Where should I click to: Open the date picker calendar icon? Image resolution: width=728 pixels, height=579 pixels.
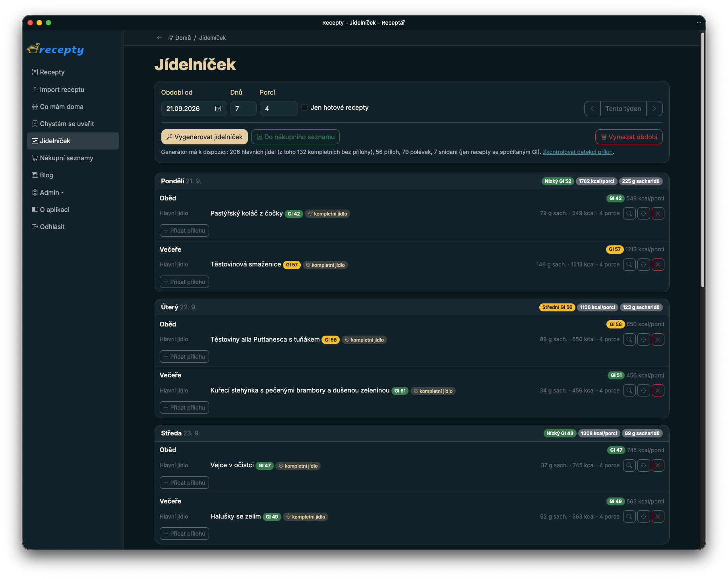coord(218,109)
